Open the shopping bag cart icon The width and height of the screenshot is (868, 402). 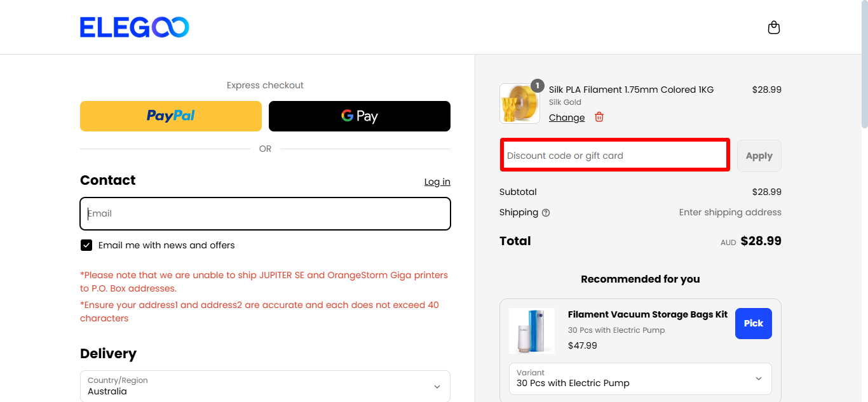[773, 27]
